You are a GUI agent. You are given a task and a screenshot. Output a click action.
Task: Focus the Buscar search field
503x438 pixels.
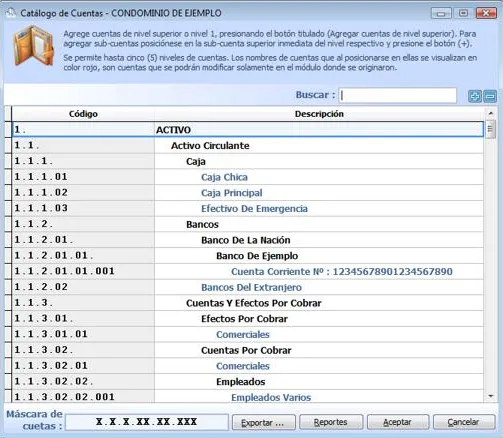(397, 95)
